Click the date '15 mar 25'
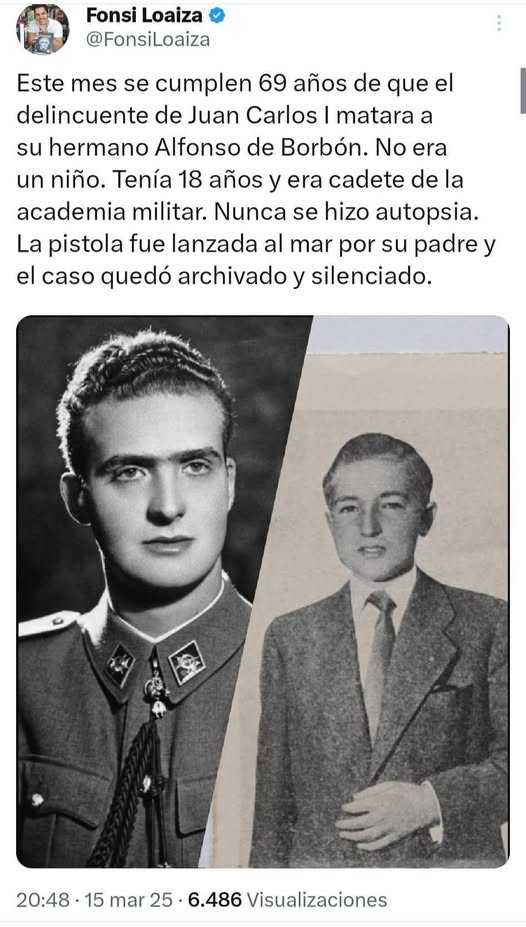This screenshot has height=927, width=526. (128, 899)
